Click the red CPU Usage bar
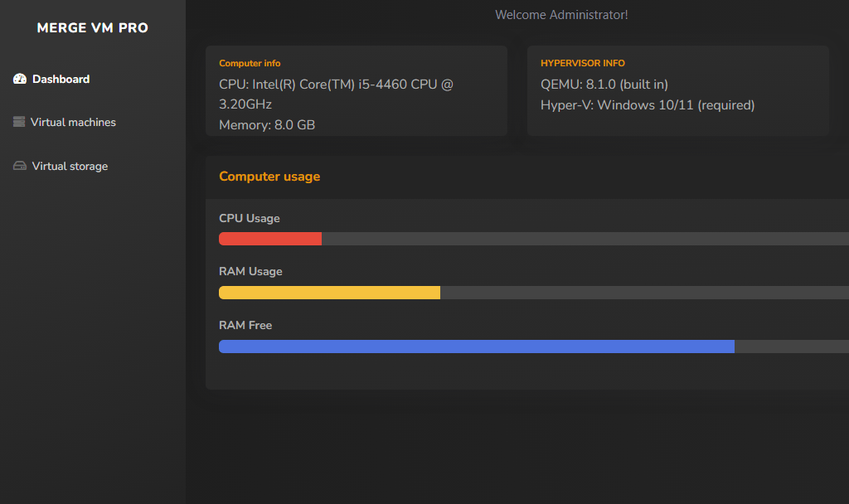Image resolution: width=849 pixels, height=504 pixels. coord(269,239)
